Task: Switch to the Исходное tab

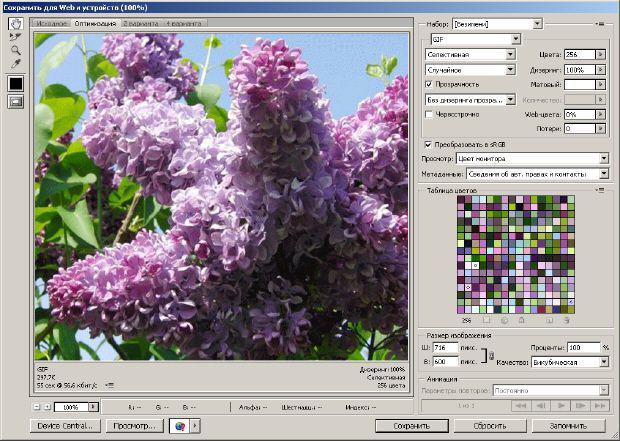Action: pyautogui.click(x=51, y=23)
